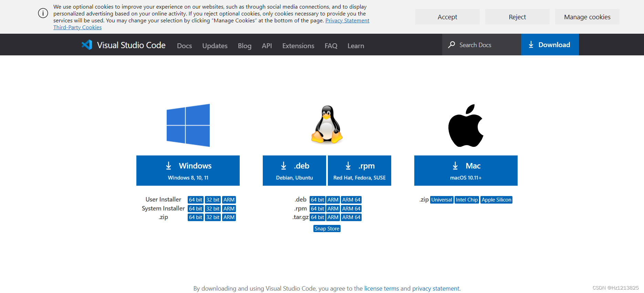The image size is (644, 293).
Task: Open Manage cookies settings
Action: pyautogui.click(x=587, y=17)
